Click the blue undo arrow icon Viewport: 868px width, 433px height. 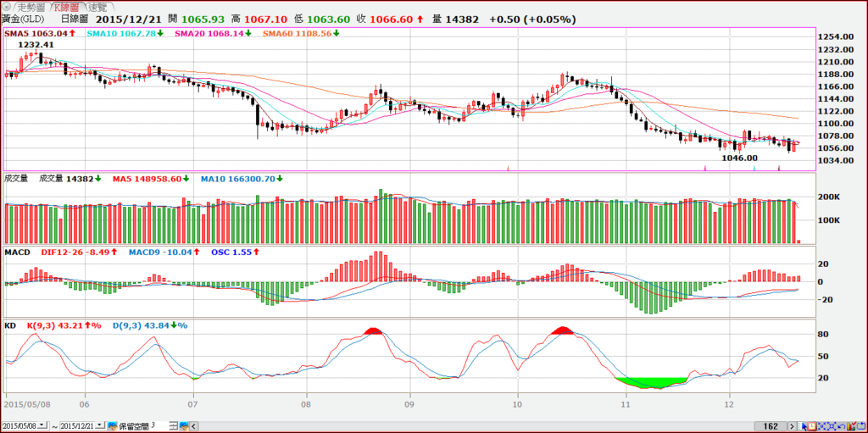842,426
